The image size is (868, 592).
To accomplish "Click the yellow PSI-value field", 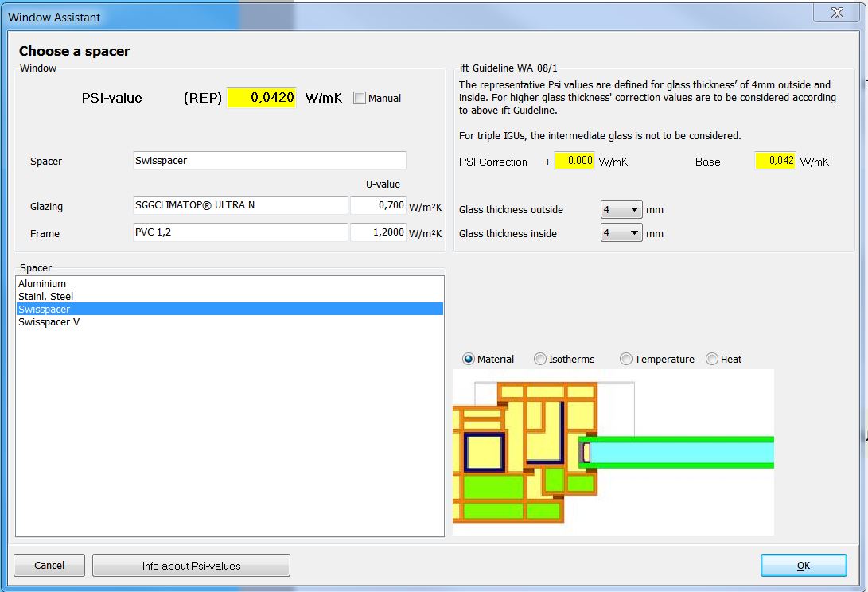I will [x=262, y=98].
